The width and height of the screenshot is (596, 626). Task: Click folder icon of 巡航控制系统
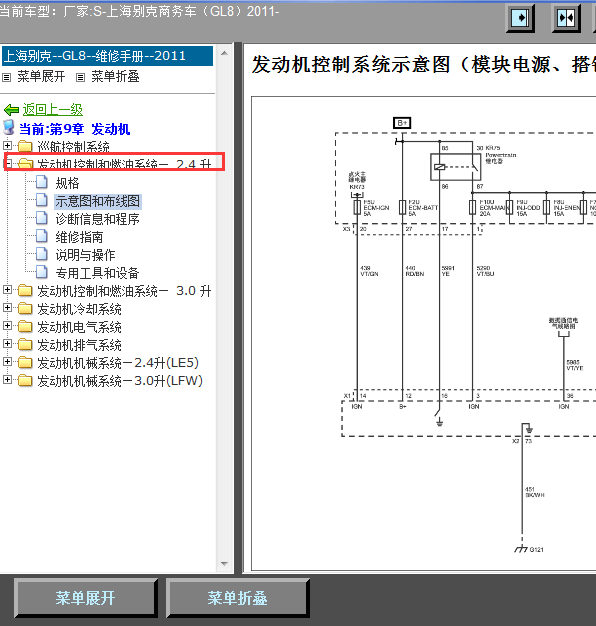[x=25, y=146]
